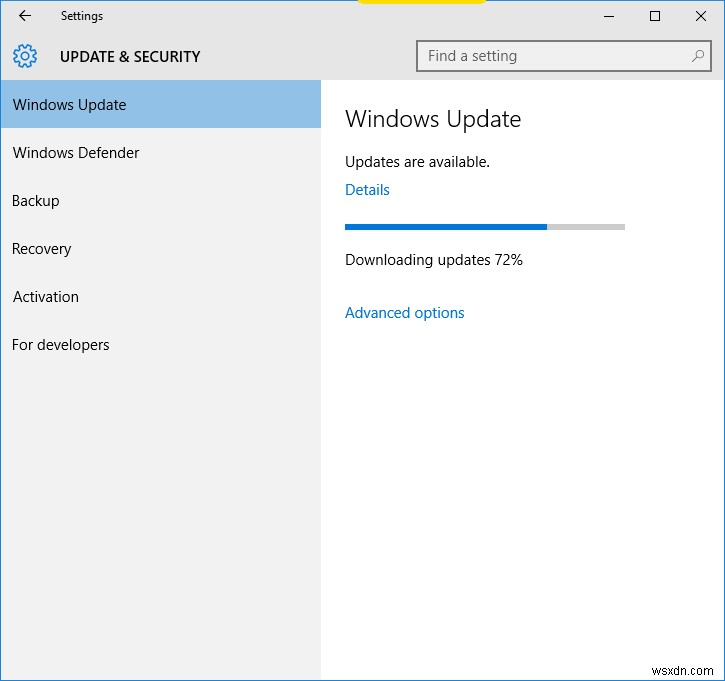
Task: Open the For developers section
Action: (160, 345)
